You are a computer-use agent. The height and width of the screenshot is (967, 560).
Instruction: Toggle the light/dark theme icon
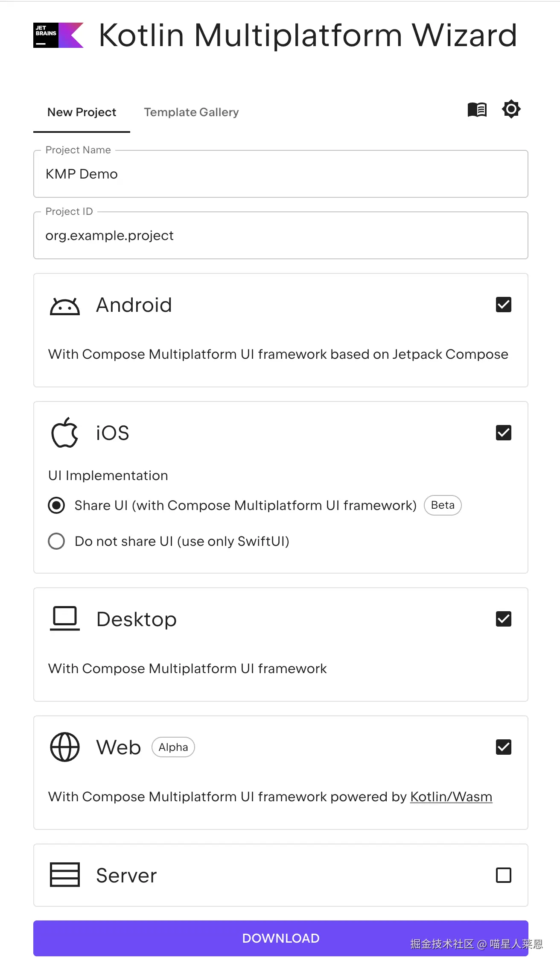tap(511, 109)
